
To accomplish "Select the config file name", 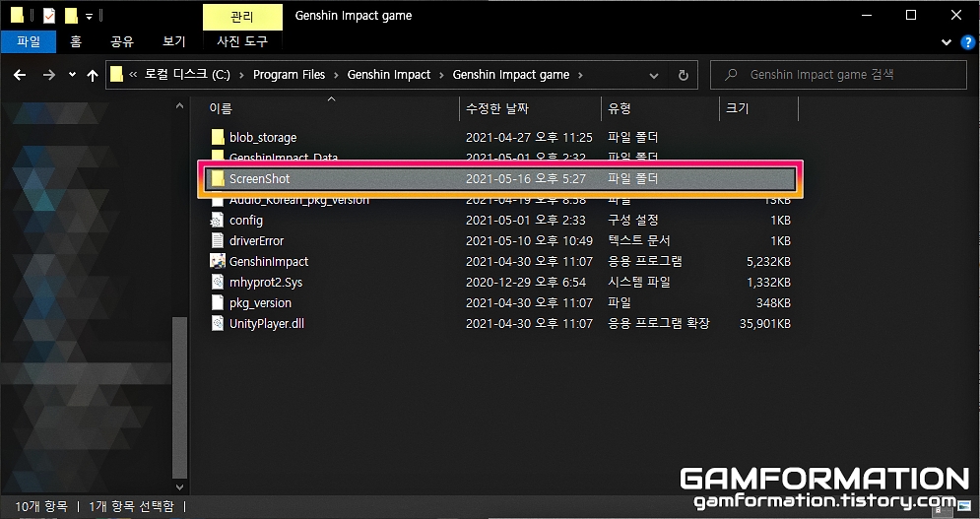I will [246, 220].
